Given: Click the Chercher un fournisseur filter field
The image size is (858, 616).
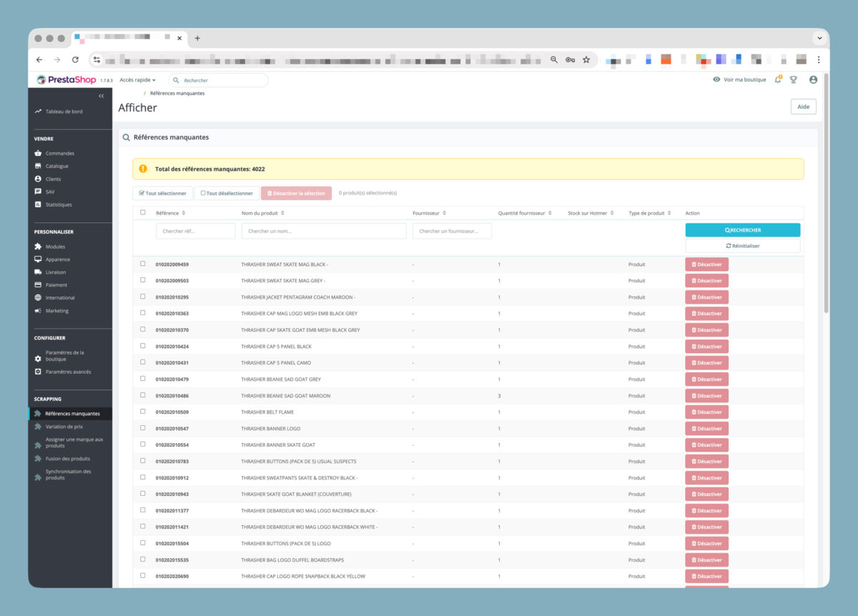Looking at the screenshot, I should pos(452,231).
